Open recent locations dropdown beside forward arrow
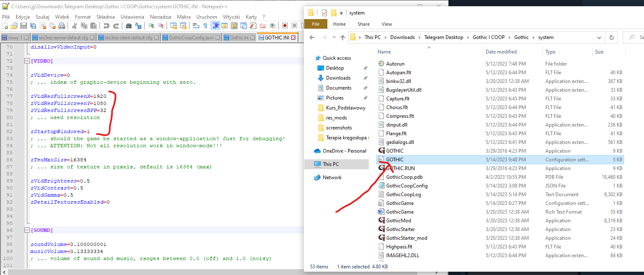Image resolution: width=644 pixels, height=275 pixels. coord(333,37)
